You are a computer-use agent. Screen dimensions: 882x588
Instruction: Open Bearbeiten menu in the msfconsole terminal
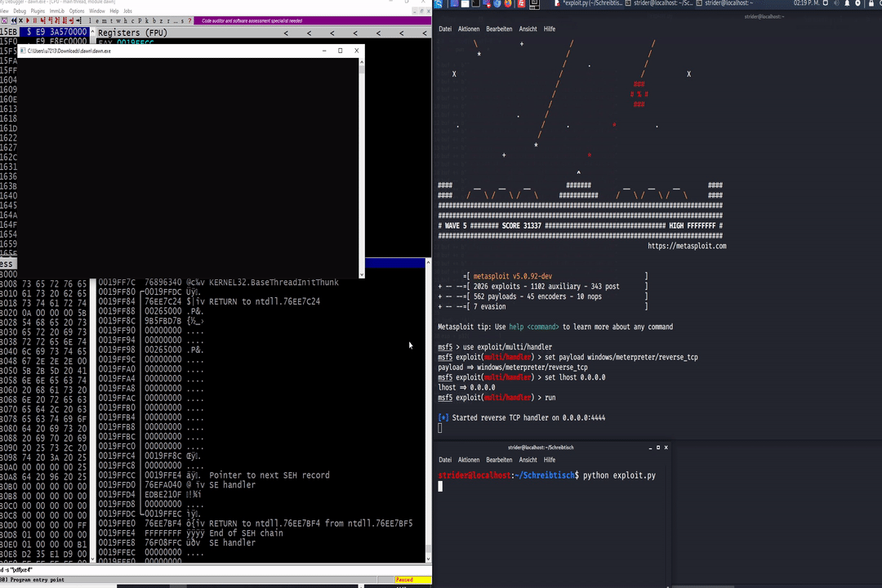point(499,29)
